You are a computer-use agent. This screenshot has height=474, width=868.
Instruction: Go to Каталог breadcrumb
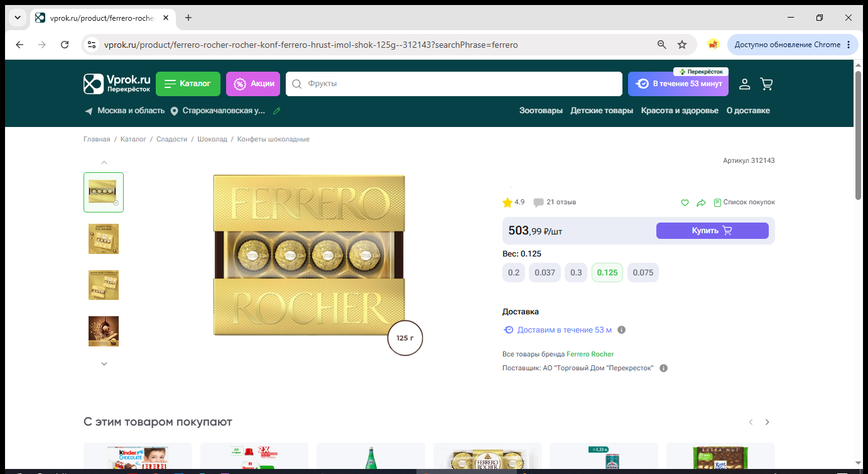[x=133, y=139]
